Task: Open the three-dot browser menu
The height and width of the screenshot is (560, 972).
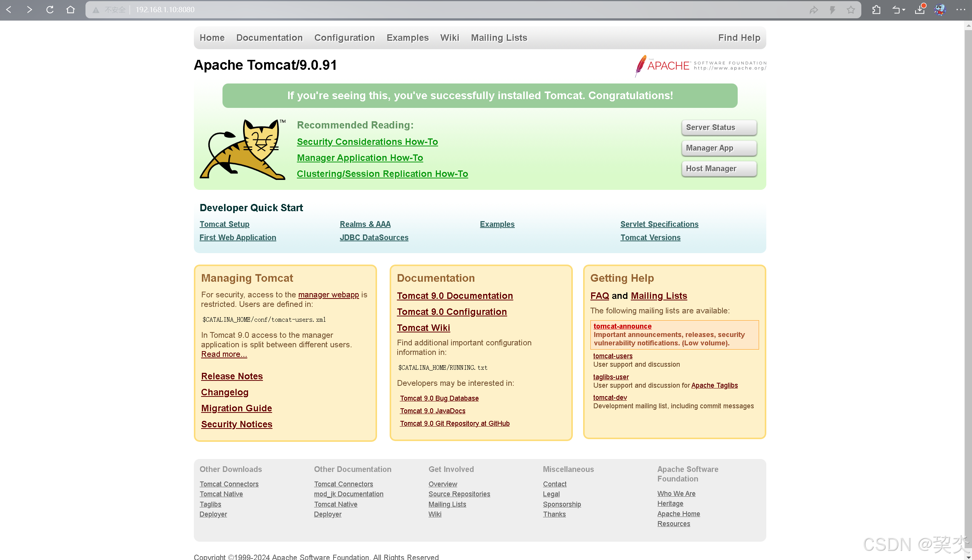Action: coord(961,10)
